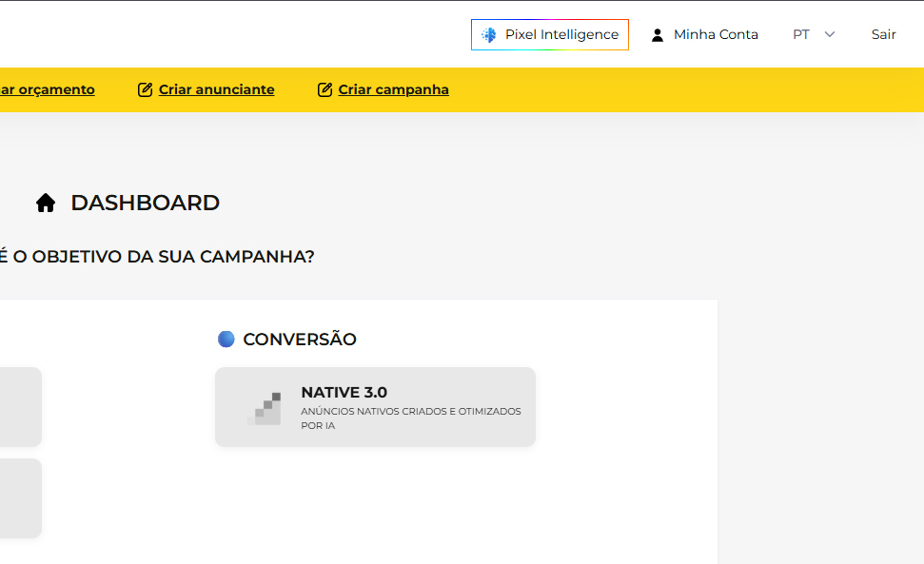The image size is (924, 564).
Task: Open the partially visible orçamento link
Action: [48, 89]
